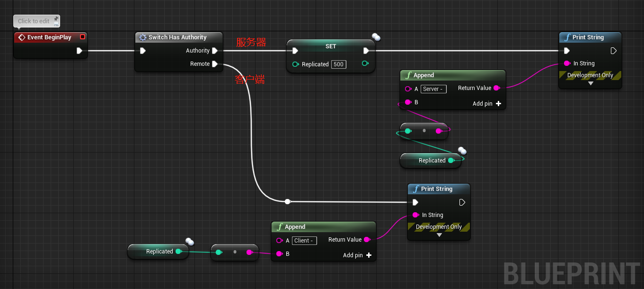Click the Replicated input pin on the SET node
Image resolution: width=644 pixels, height=289 pixels.
(x=295, y=64)
